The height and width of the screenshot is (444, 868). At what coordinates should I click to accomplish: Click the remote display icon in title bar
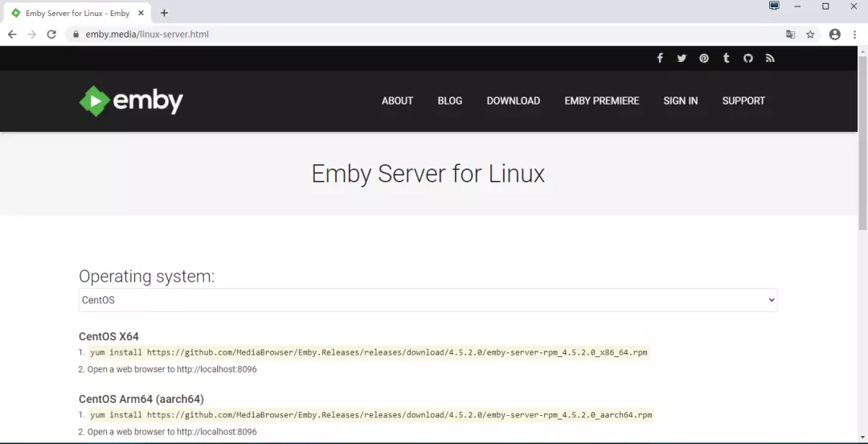(x=774, y=6)
